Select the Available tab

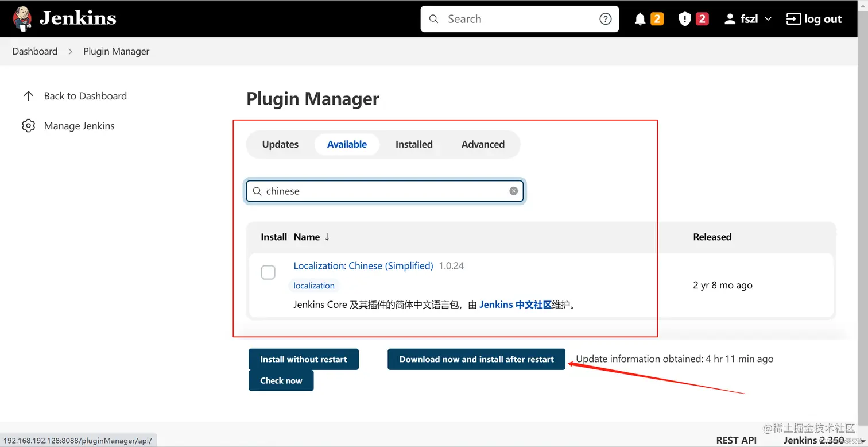pos(347,144)
